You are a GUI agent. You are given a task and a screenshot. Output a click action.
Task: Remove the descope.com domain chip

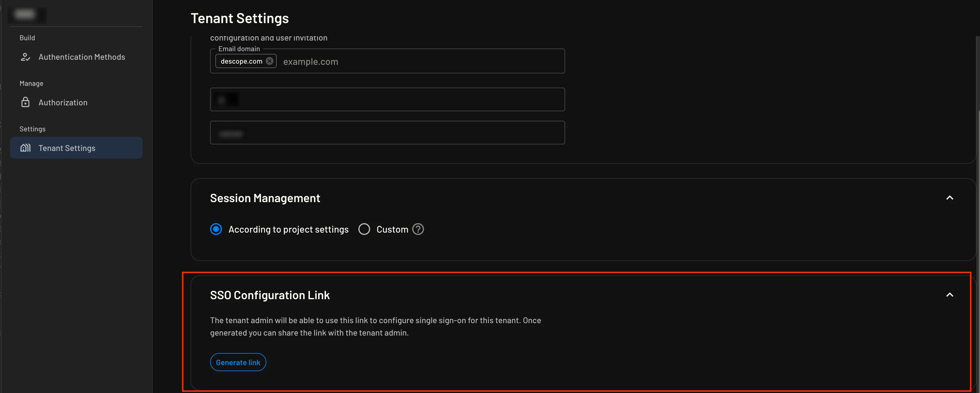tap(270, 61)
